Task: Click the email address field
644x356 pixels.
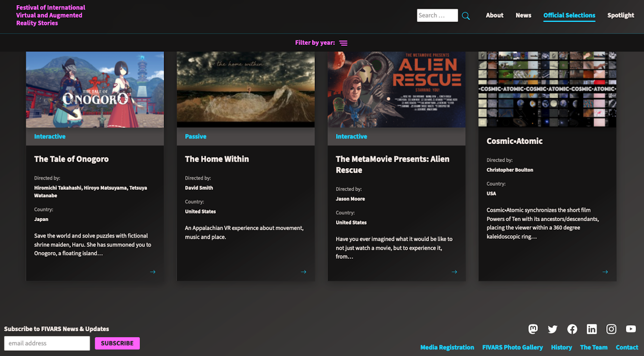Action: (x=47, y=343)
